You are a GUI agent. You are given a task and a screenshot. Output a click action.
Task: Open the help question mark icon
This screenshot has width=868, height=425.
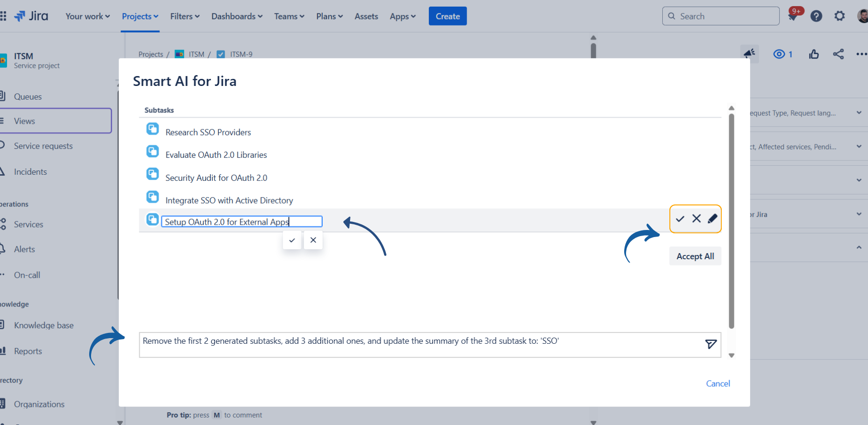tap(816, 16)
